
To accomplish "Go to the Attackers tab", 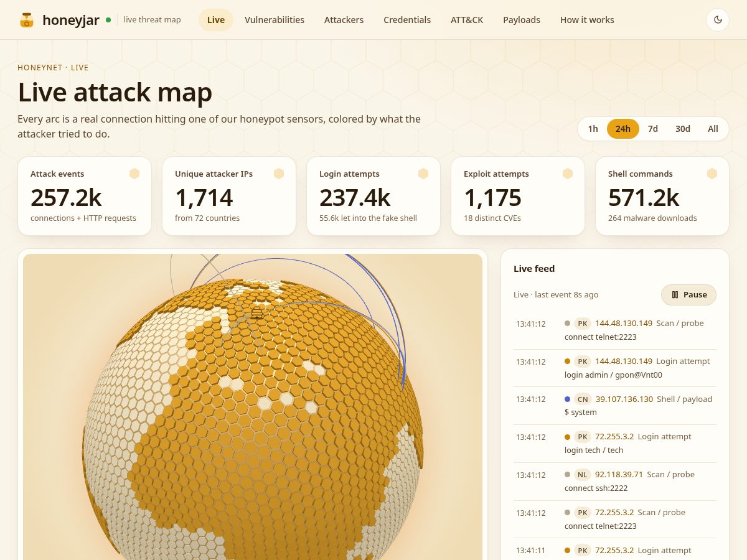I will [344, 20].
